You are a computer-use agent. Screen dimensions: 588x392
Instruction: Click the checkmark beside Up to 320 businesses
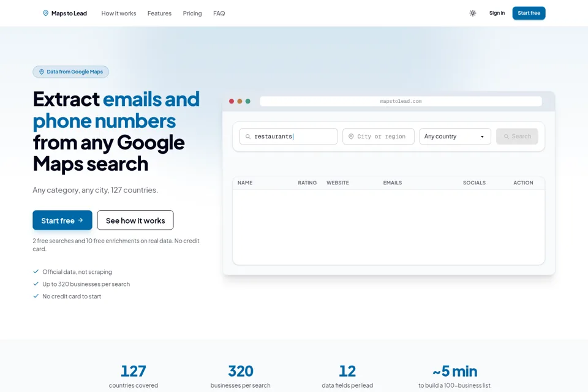point(36,284)
